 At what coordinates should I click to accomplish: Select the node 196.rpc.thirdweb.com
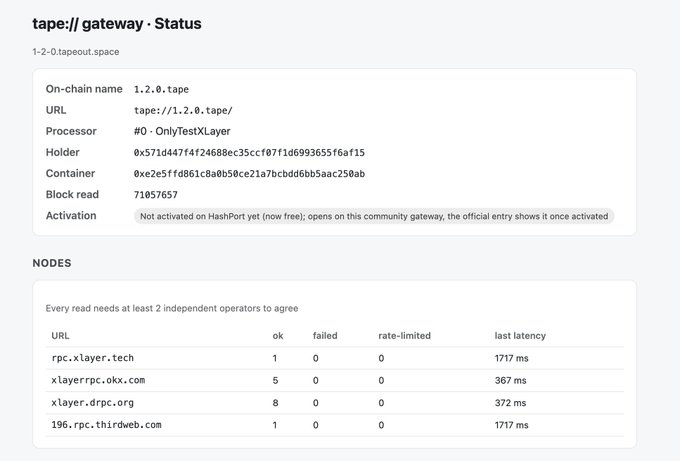click(106, 425)
